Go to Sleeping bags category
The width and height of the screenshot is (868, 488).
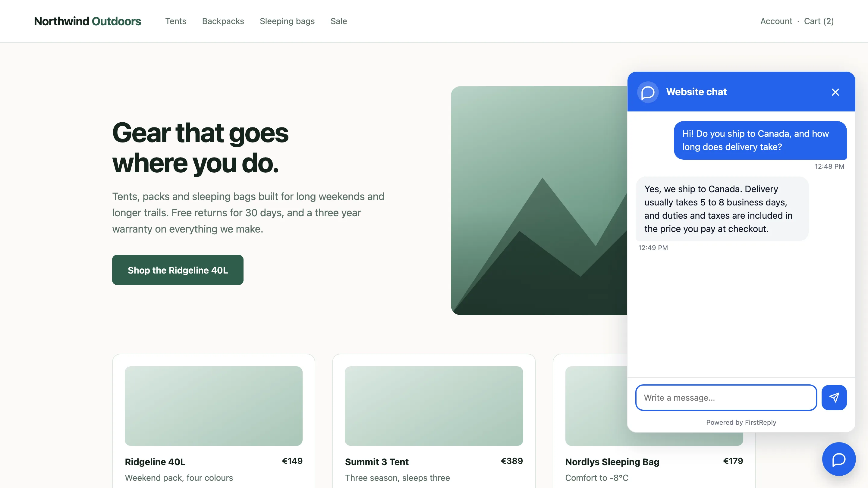coord(287,21)
